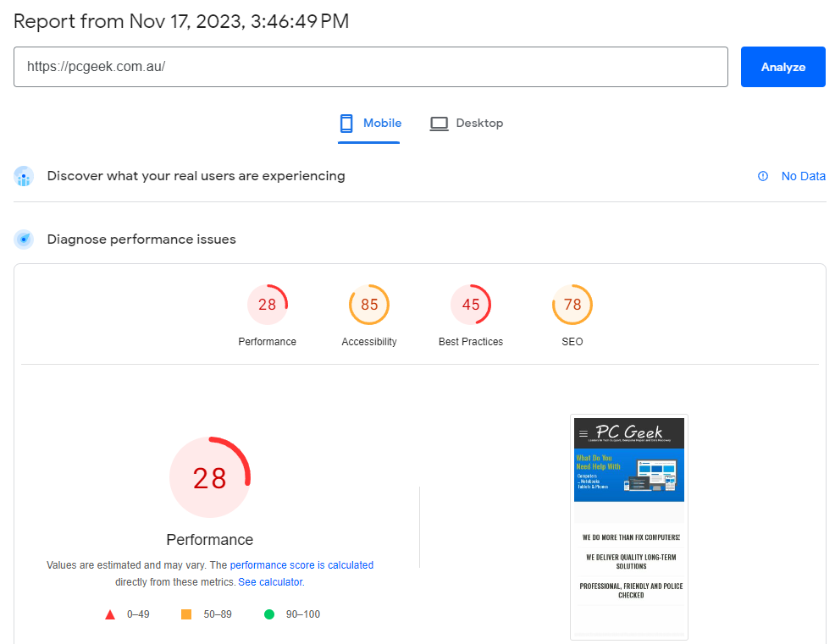Click the real users experience icon

click(24, 177)
